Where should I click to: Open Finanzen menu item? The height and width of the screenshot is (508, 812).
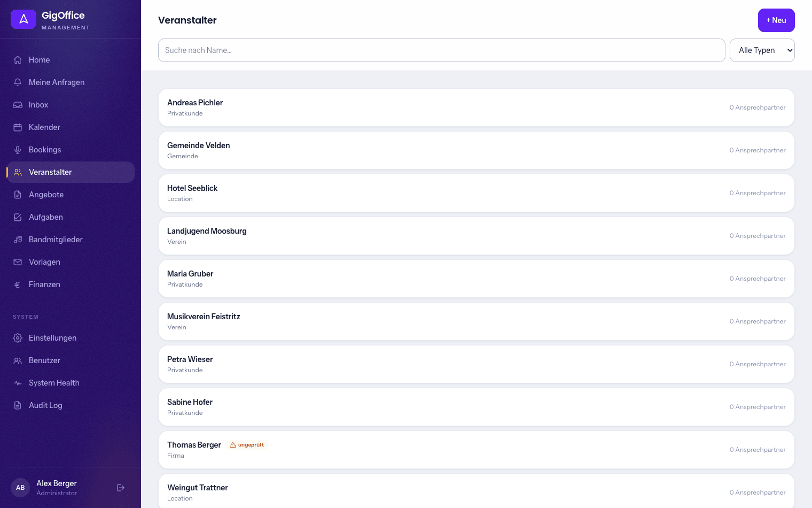click(71, 284)
